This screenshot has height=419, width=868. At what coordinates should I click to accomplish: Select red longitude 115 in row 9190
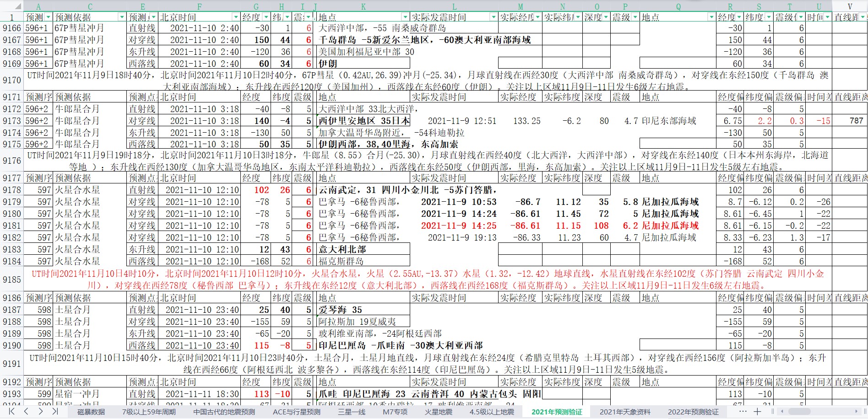256,345
